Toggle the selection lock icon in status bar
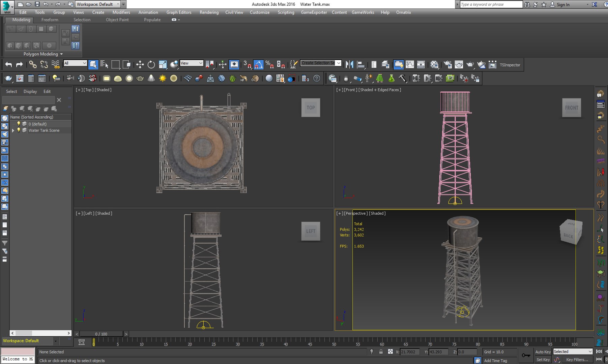Screen dimensions: 608x364 click(381, 352)
